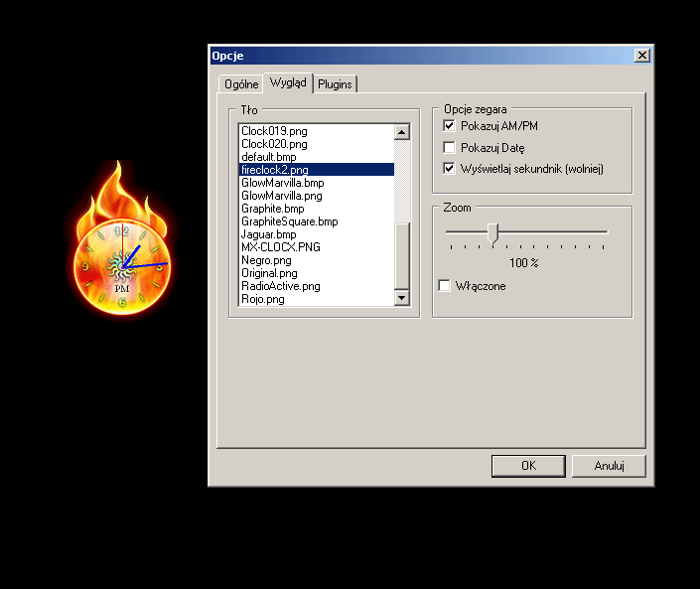This screenshot has height=589, width=700.
Task: Select Graphite.bmp in the background list
Action: [x=272, y=209]
